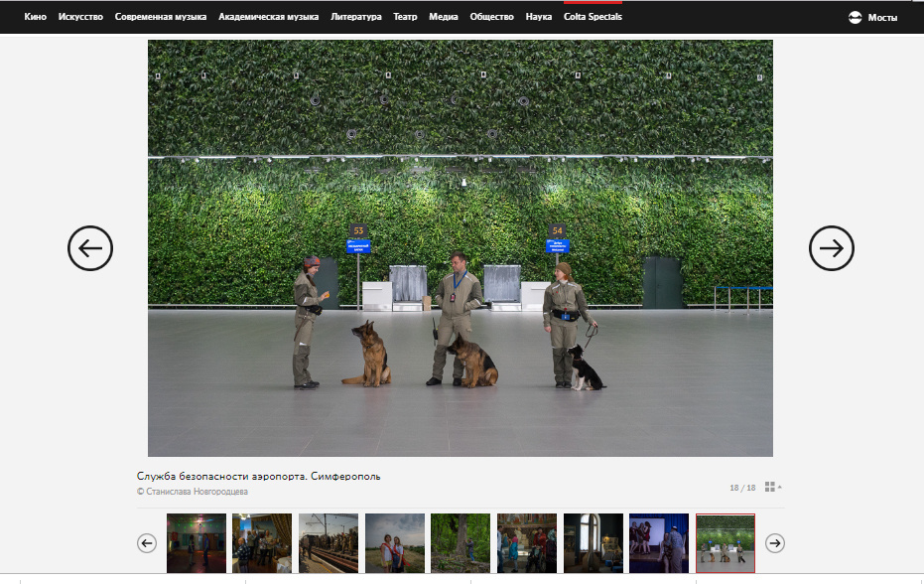
Task: Go to Современная музыка section
Action: pos(160,17)
